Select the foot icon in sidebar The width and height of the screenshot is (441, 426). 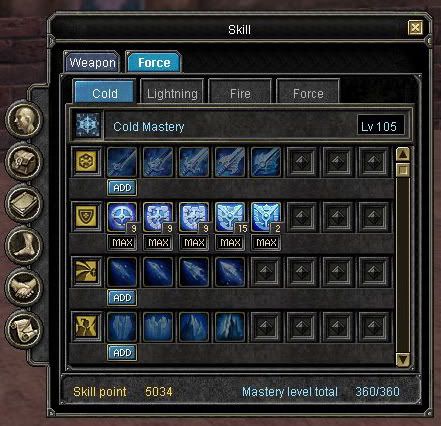(x=24, y=245)
